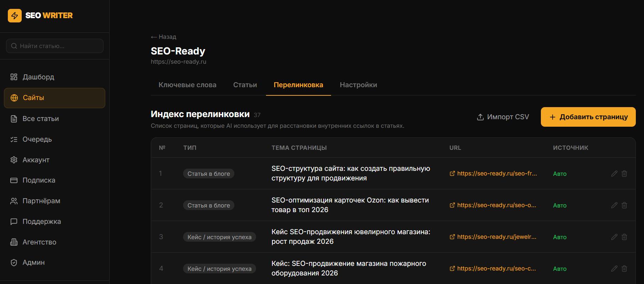Open the Настройки tab
This screenshot has height=284, width=644.
358,85
